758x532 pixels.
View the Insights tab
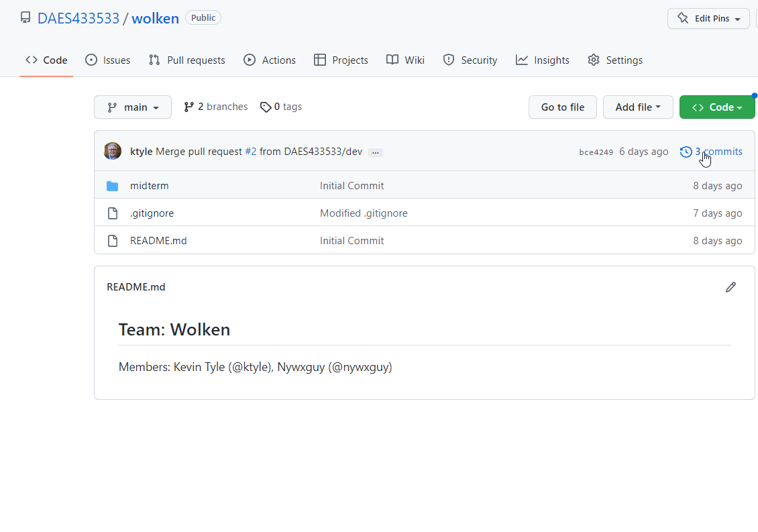point(543,60)
